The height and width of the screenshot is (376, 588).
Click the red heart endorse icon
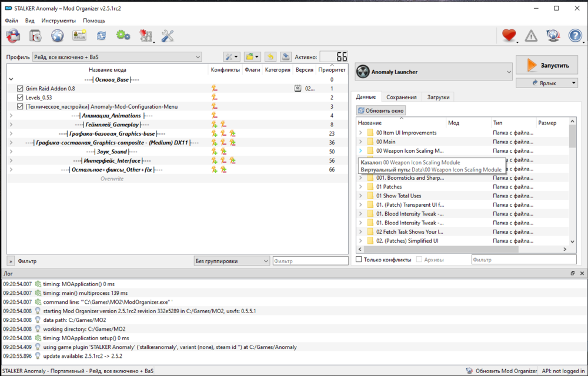pos(509,36)
